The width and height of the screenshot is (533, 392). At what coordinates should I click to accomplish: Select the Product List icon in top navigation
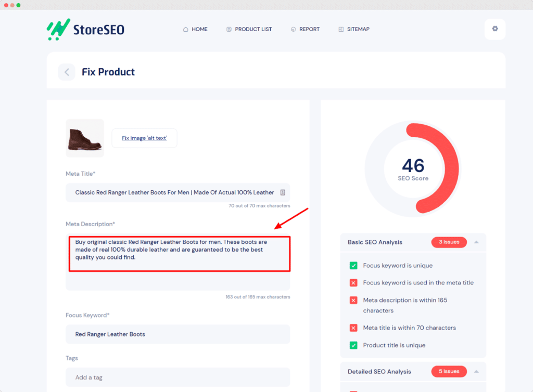[x=229, y=29]
